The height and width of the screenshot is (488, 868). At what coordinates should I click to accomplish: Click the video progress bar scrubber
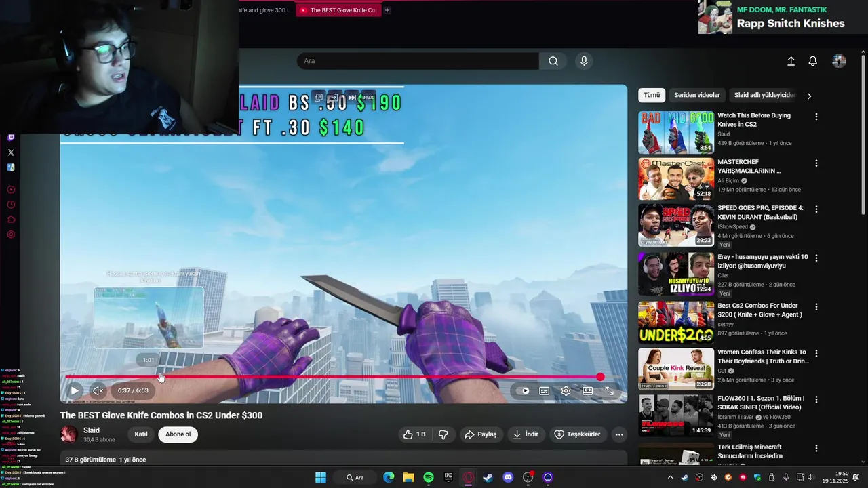click(x=600, y=377)
